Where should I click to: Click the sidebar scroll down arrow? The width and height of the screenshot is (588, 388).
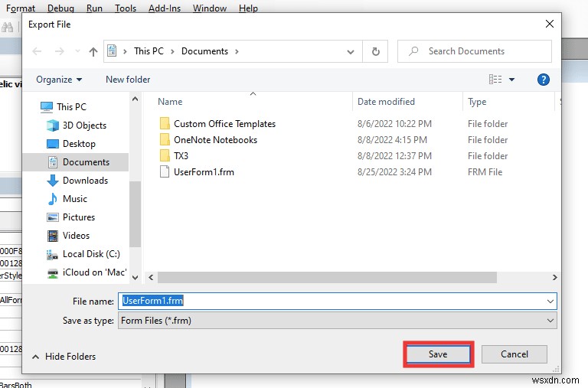[136, 277]
